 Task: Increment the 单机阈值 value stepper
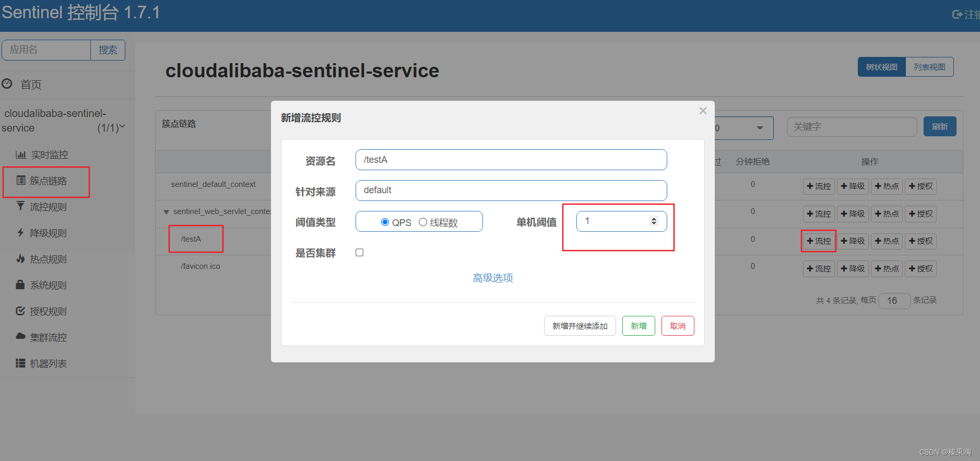click(654, 218)
